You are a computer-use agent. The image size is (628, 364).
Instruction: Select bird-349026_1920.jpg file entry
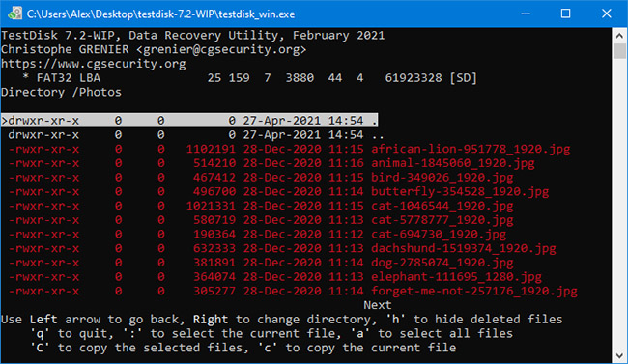click(x=261, y=178)
